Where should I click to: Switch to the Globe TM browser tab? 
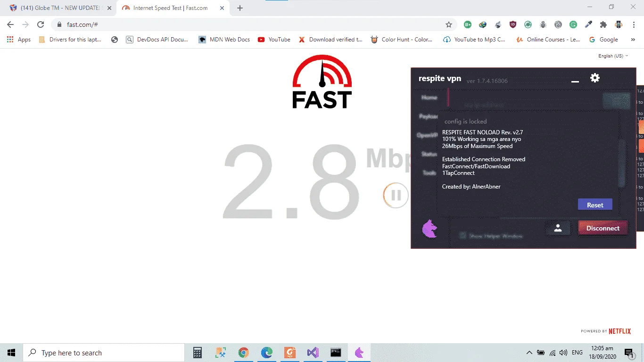pyautogui.click(x=59, y=8)
